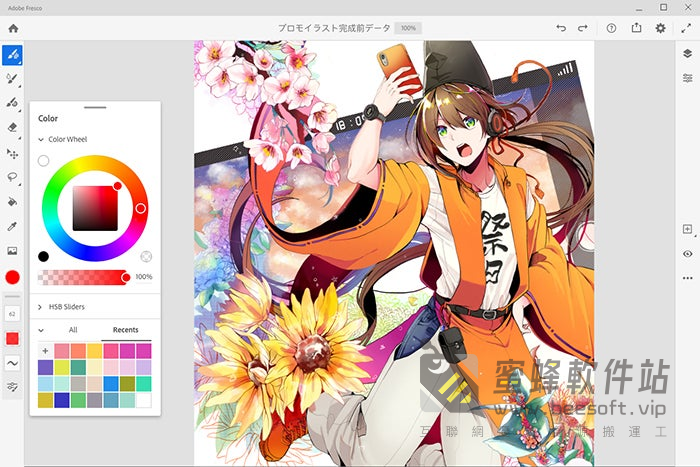Click the opacity 100% value

[144, 277]
